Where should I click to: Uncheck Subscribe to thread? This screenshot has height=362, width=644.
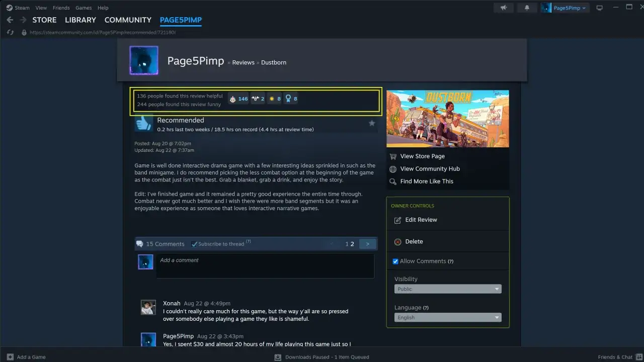click(195, 244)
